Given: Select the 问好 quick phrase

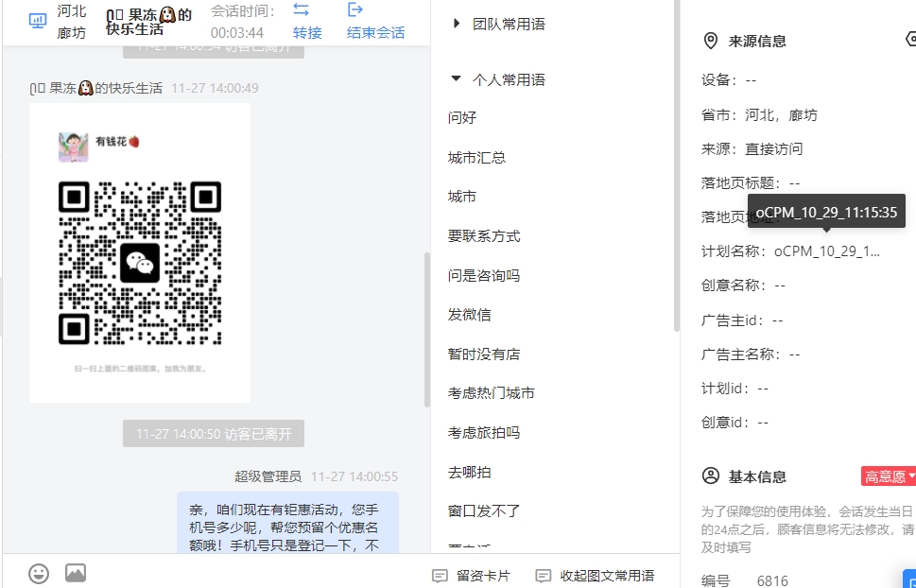Looking at the screenshot, I should pos(462,117).
